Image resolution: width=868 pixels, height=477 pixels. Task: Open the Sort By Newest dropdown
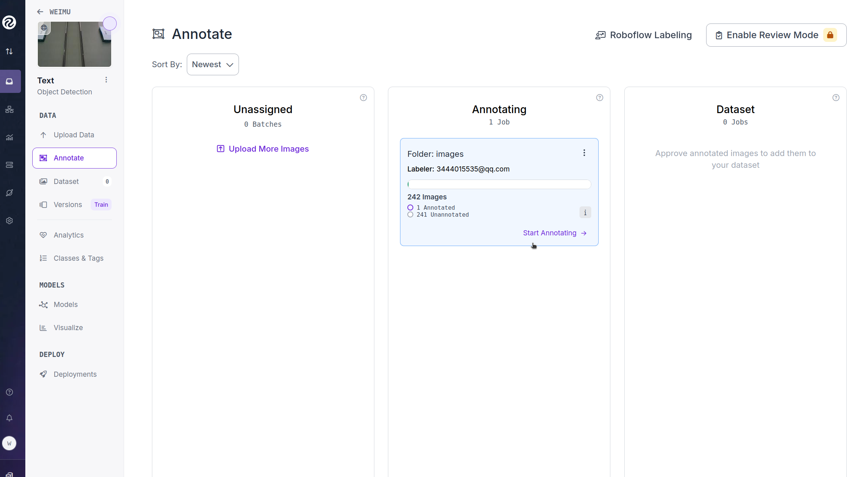click(213, 65)
